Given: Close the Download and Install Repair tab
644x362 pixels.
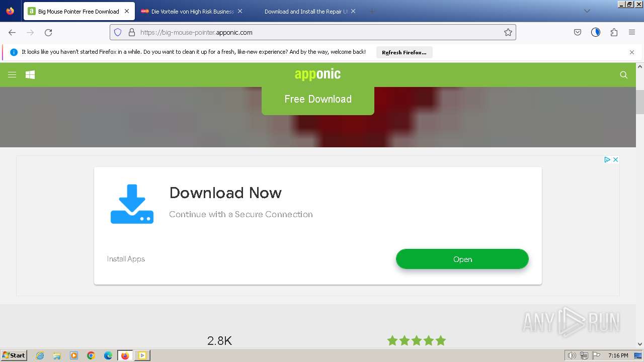Looking at the screenshot, I should click(x=353, y=11).
